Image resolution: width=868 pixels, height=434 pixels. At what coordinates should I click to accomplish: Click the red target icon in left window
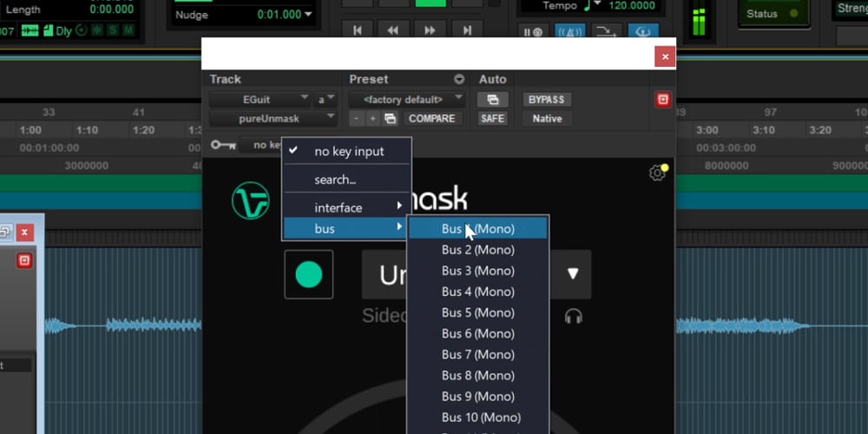coord(24,260)
